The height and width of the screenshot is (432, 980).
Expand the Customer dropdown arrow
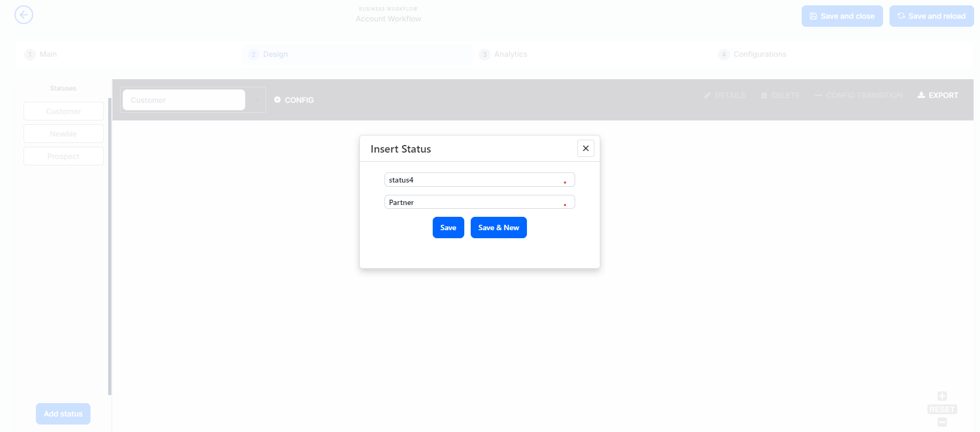point(256,100)
